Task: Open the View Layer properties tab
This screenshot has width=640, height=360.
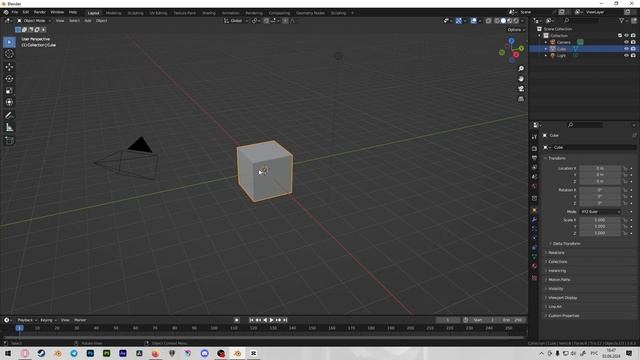Action: [534, 167]
